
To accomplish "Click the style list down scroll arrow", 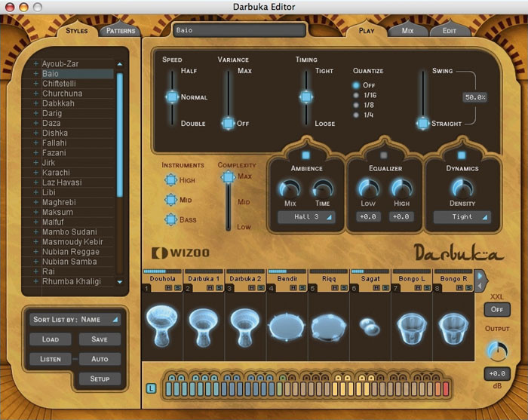I will [x=119, y=282].
